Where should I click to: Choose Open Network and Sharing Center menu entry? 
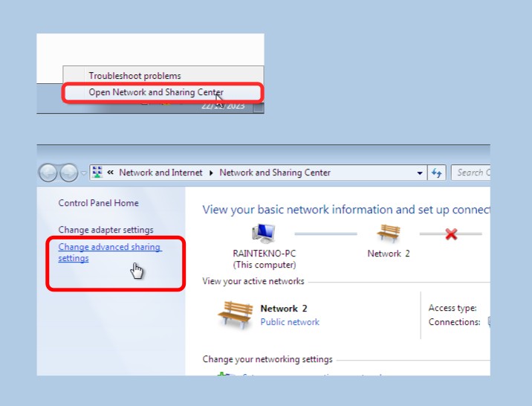click(x=156, y=92)
